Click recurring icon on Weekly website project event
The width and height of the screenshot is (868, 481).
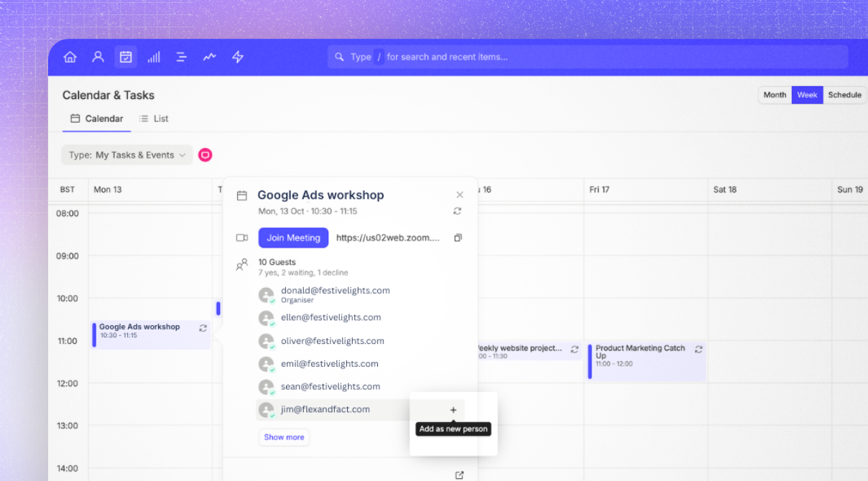(x=574, y=349)
